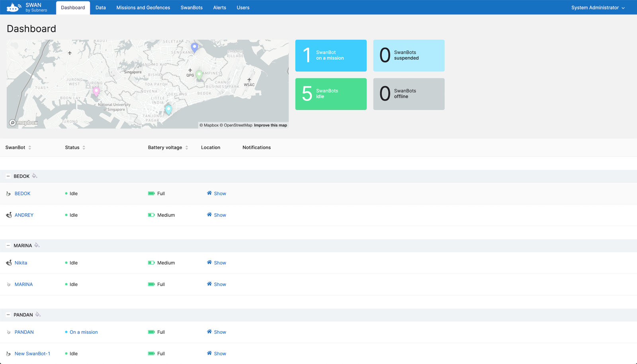Click the full battery icon in PANDAN row
Screen dimensions: 637x364
(x=151, y=332)
